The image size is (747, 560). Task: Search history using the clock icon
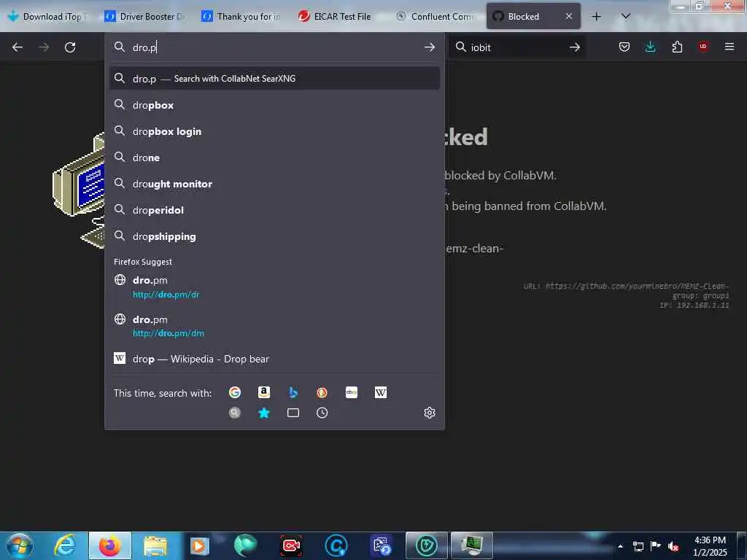coord(322,413)
